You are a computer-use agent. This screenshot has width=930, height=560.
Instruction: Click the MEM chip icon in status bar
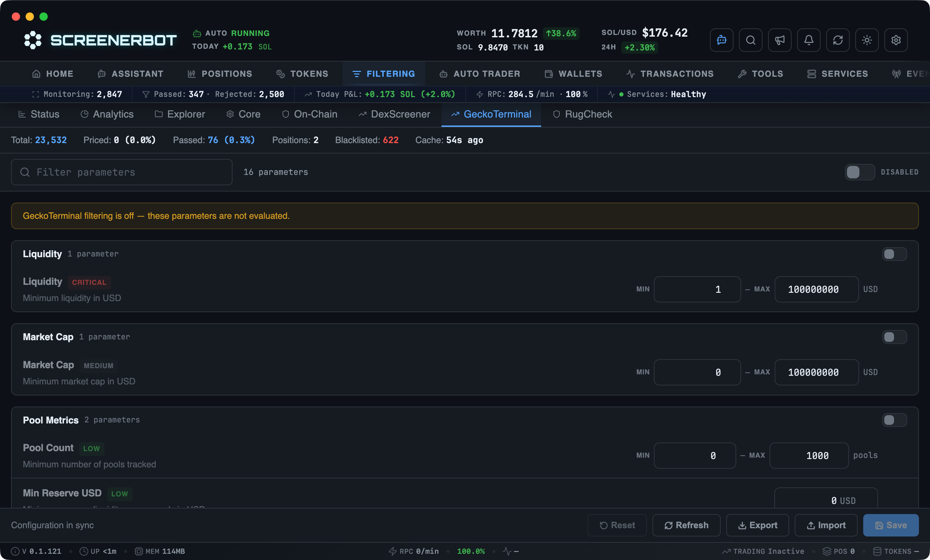pyautogui.click(x=138, y=551)
